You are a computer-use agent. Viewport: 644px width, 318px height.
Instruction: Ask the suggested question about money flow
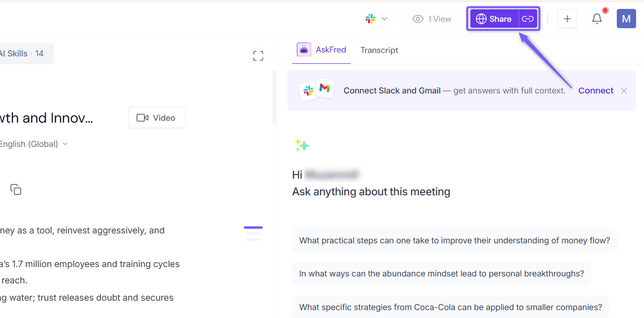pos(455,240)
